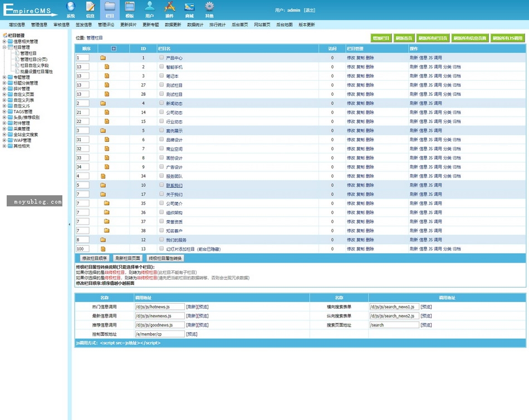Expand the 信息相关管理 tree node

(4, 42)
